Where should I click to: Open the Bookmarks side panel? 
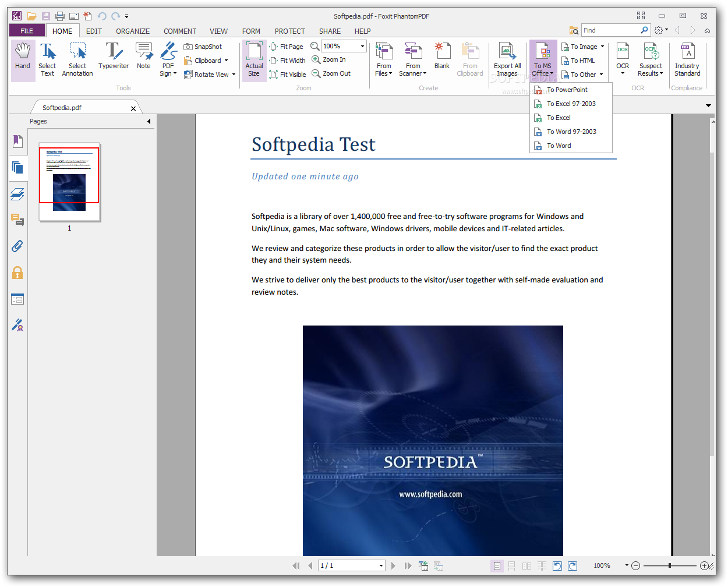pyautogui.click(x=17, y=141)
